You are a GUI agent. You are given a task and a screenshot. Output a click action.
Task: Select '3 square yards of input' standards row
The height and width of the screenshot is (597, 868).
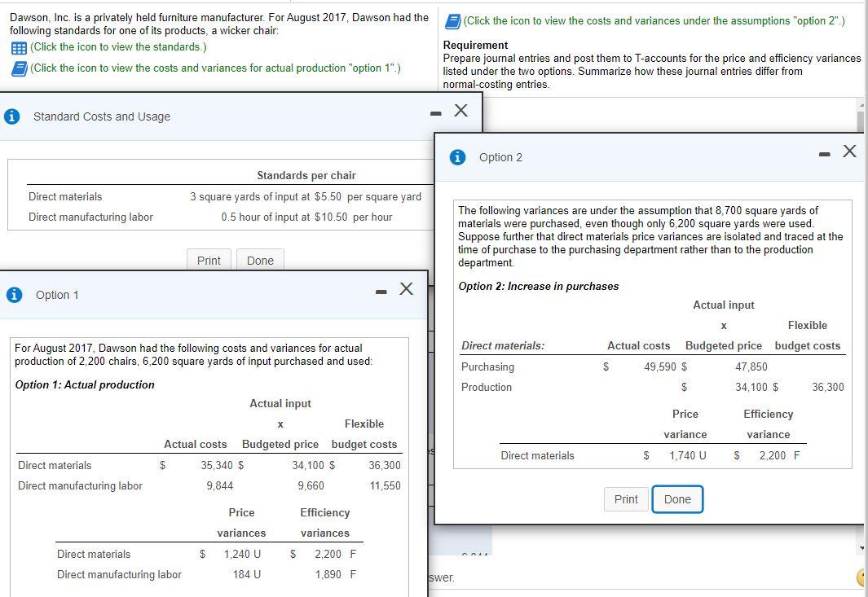click(x=306, y=197)
